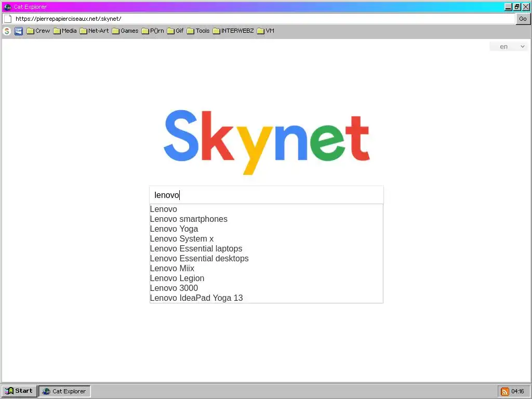The height and width of the screenshot is (399, 532).
Task: Open the Crew bookmarks folder
Action: point(38,31)
